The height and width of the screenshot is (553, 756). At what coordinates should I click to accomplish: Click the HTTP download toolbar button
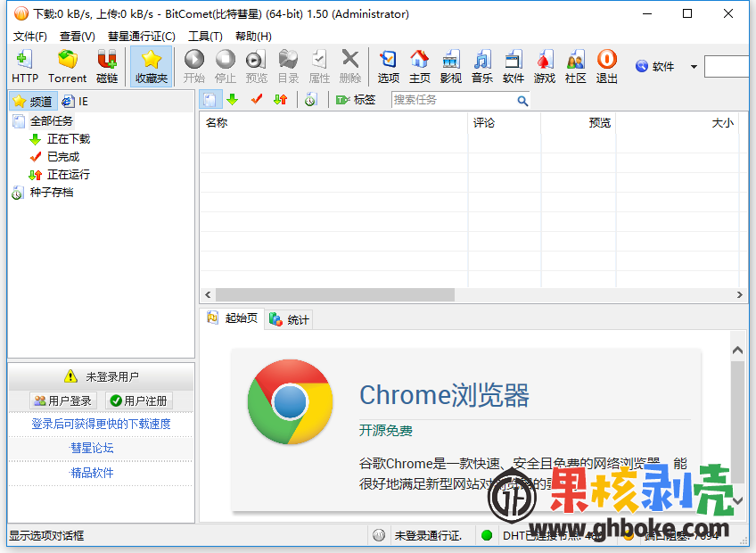(x=25, y=67)
